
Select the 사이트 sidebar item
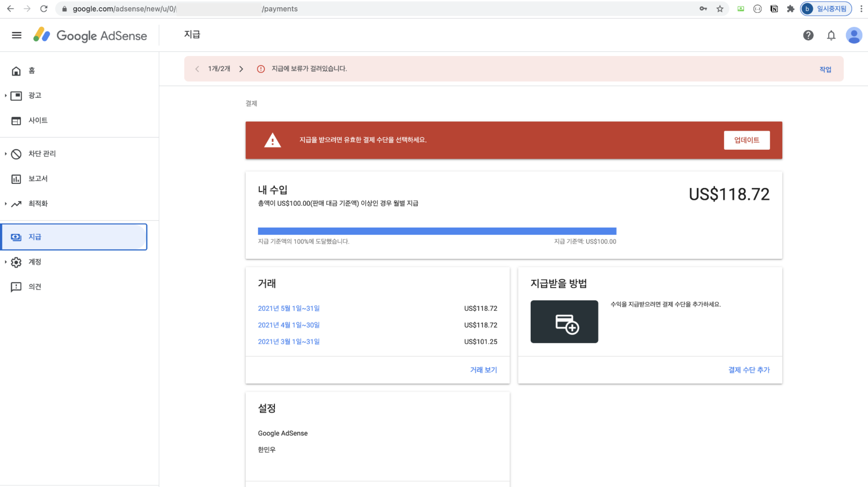[x=38, y=121]
